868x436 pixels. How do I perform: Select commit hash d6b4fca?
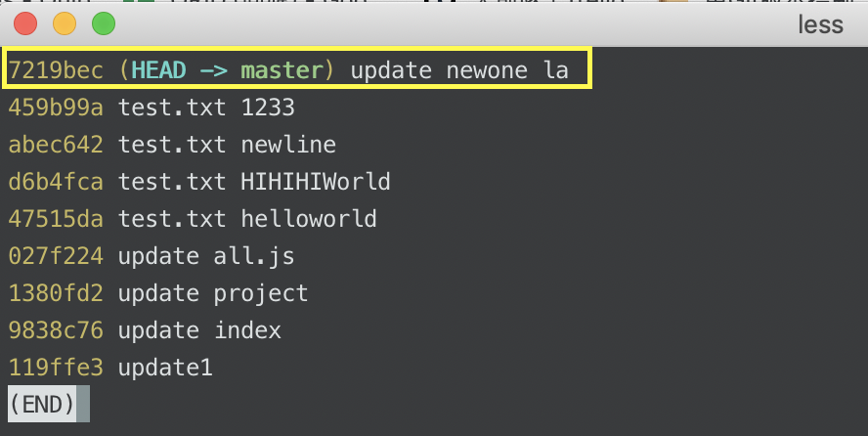coord(56,182)
